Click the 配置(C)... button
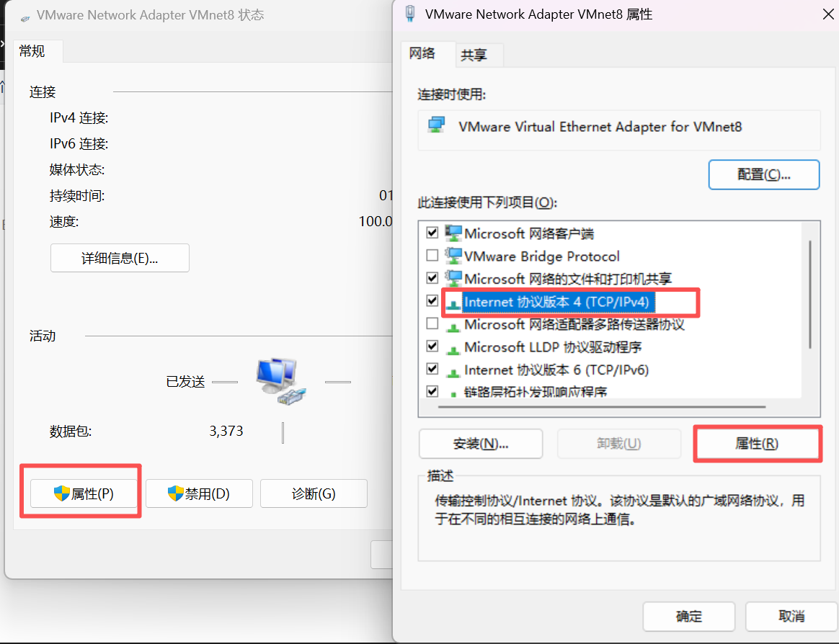Image resolution: width=839 pixels, height=644 pixels. (763, 174)
